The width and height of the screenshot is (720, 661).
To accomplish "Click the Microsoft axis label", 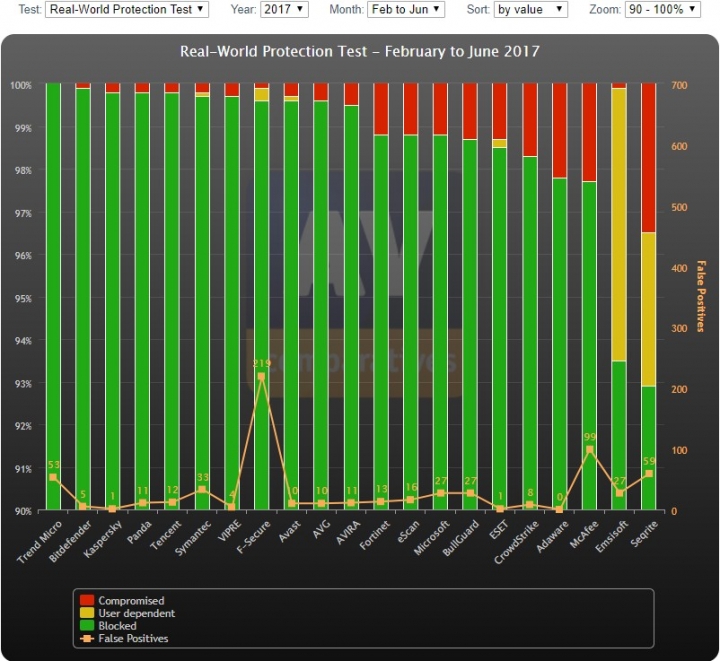I will point(432,538).
